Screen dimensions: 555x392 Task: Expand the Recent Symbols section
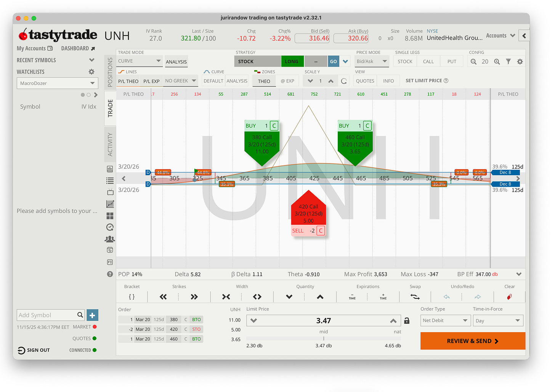point(91,60)
